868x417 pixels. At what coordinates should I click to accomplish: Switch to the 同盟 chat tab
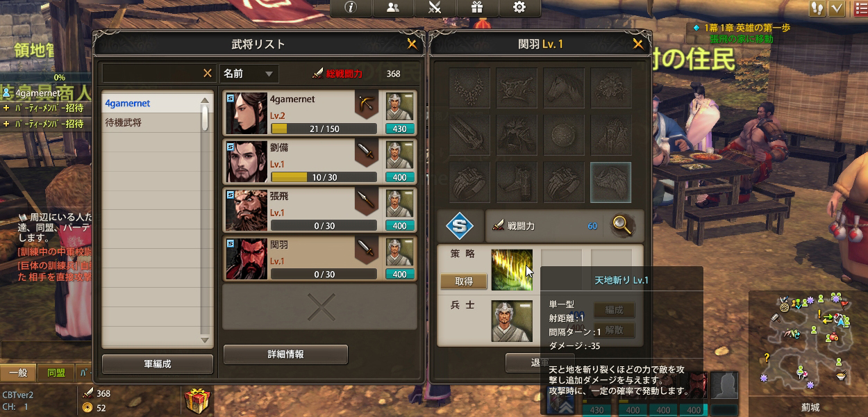pyautogui.click(x=56, y=373)
